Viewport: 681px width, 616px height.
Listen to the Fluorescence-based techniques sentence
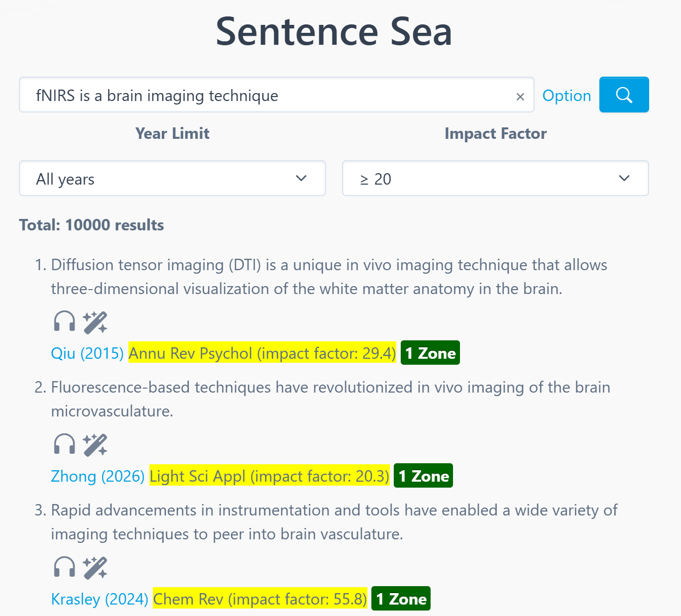65,444
